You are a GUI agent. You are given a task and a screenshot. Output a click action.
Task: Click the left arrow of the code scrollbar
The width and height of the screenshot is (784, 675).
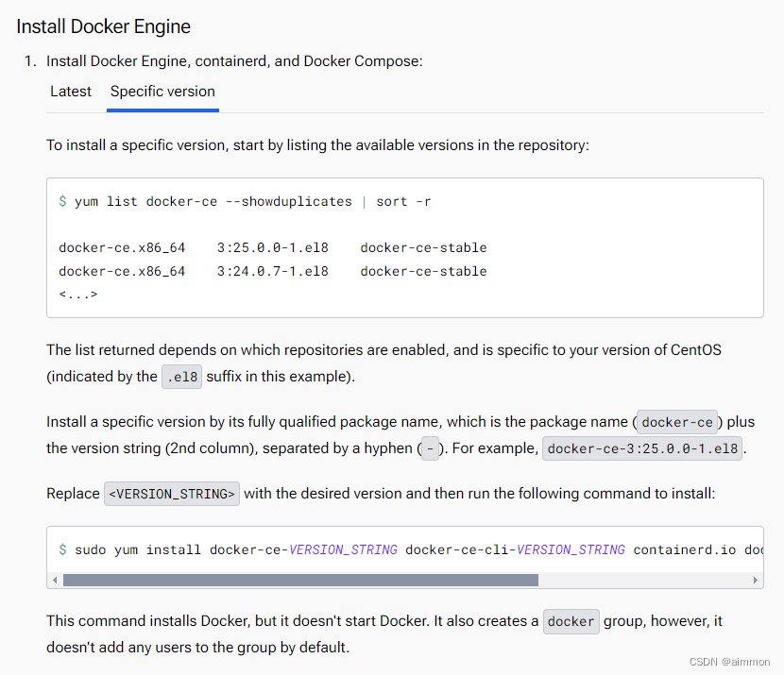[x=55, y=580]
